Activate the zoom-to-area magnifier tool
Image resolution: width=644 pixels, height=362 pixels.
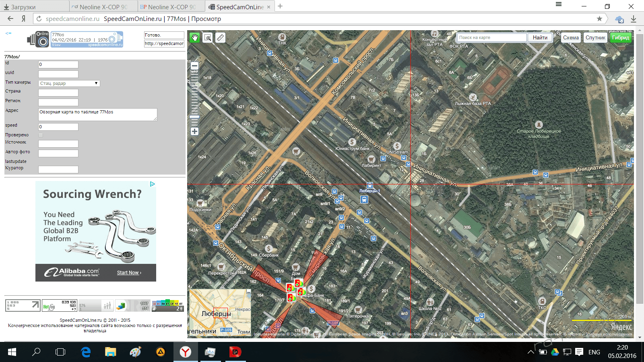[208, 37]
